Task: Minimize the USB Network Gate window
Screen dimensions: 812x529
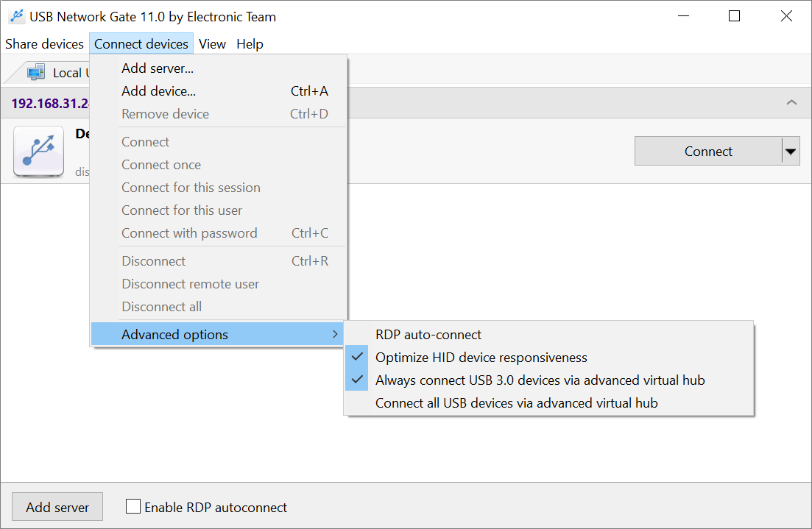Action: pyautogui.click(x=684, y=16)
